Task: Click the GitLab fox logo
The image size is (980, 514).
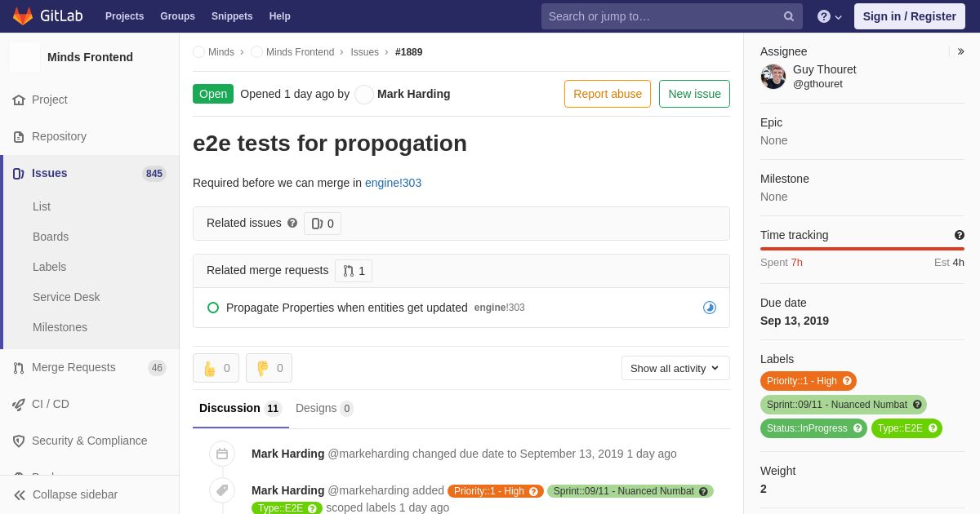Action: [x=23, y=16]
